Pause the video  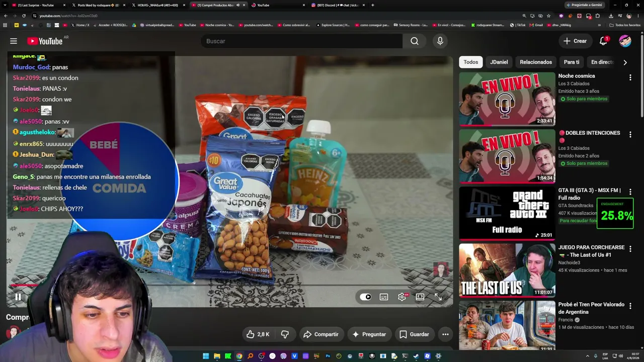pos(18,297)
